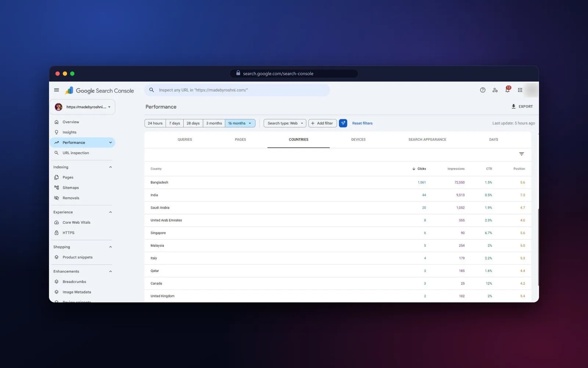Screen dimensions: 588x368
Task: Open the Help question mark icon
Action: coord(483,90)
